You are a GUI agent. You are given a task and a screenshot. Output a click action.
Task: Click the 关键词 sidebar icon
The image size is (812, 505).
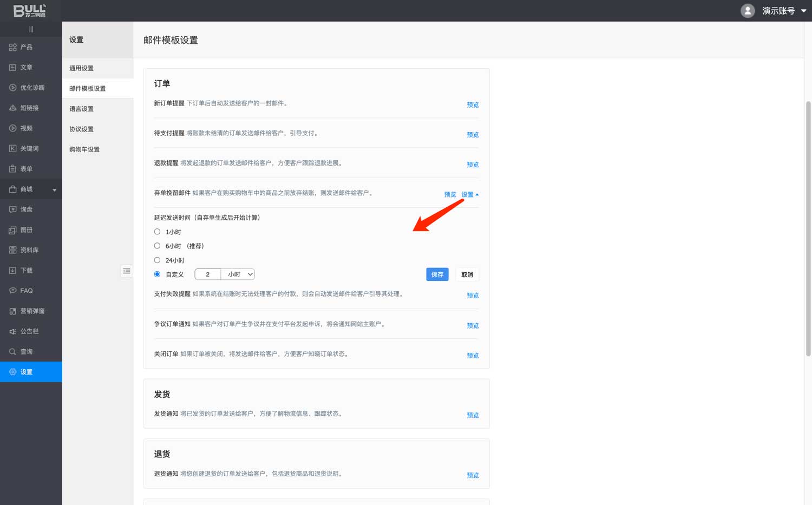click(x=13, y=148)
